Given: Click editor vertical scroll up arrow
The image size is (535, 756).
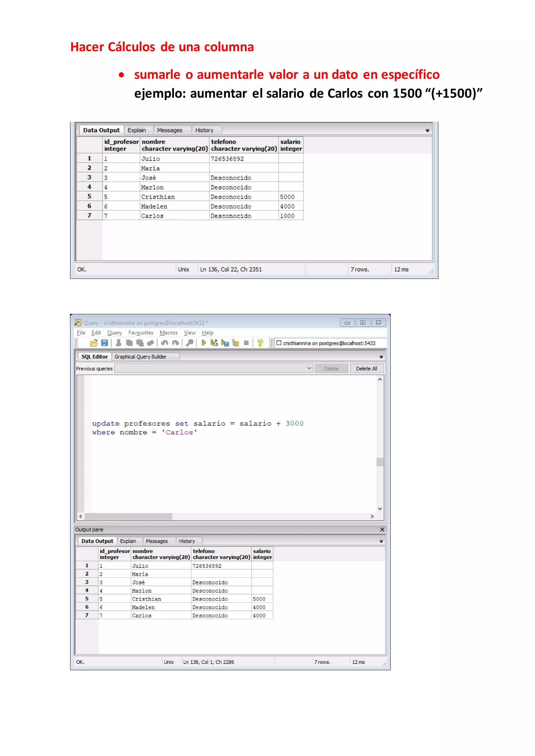Looking at the screenshot, I should pyautogui.click(x=380, y=379).
